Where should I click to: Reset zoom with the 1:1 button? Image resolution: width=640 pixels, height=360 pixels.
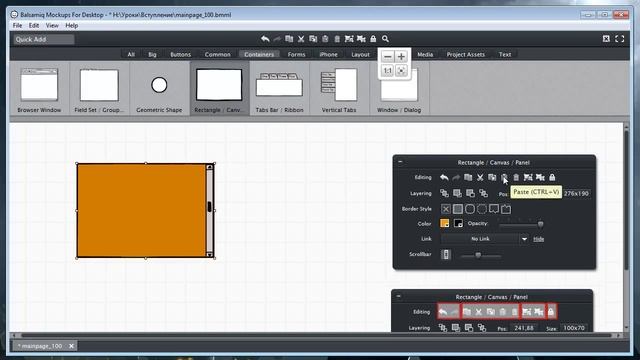(388, 71)
